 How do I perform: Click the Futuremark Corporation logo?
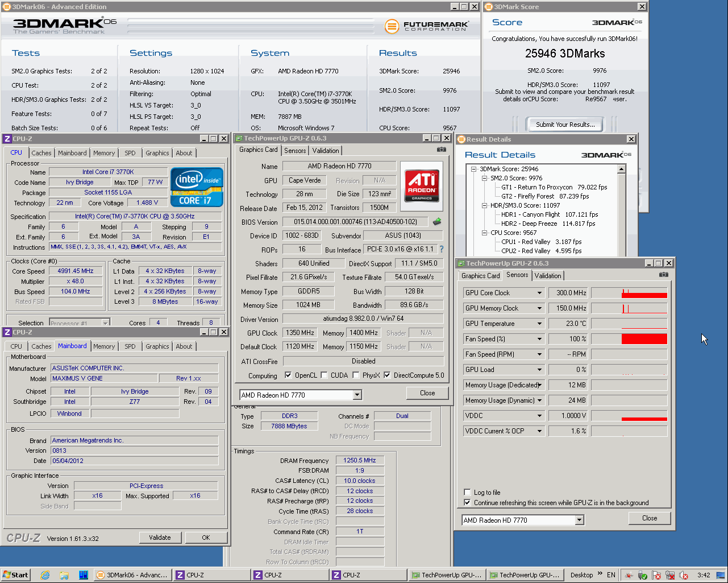tap(426, 26)
